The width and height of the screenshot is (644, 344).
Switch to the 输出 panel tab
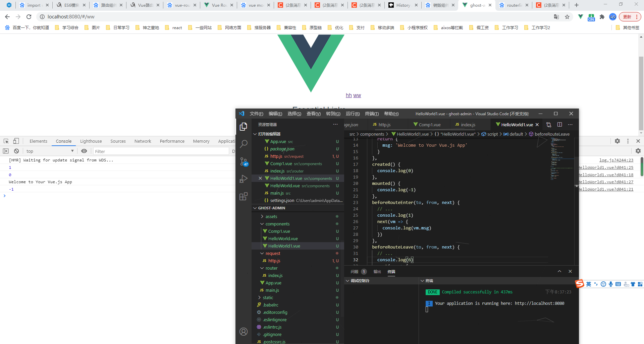tap(377, 272)
